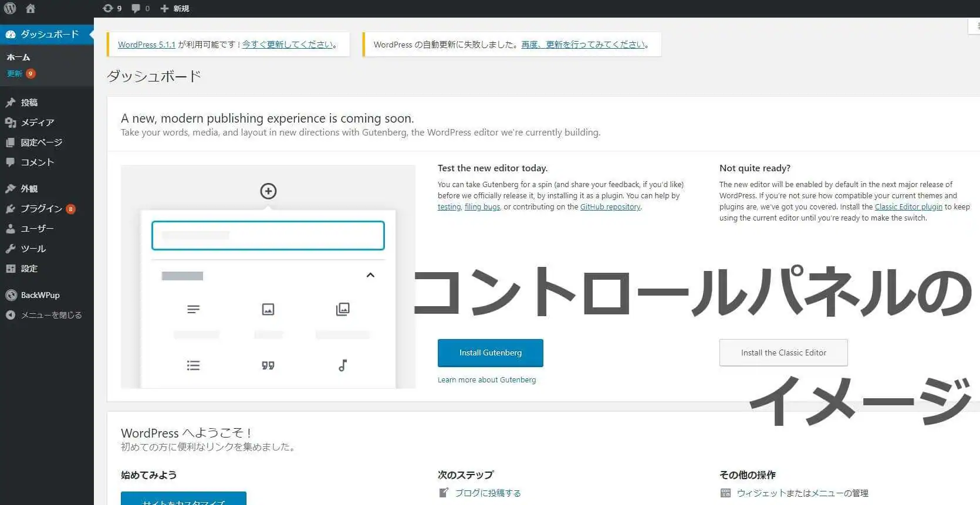The height and width of the screenshot is (505, 980).
Task: Open the filing bugs link
Action: 482,207
